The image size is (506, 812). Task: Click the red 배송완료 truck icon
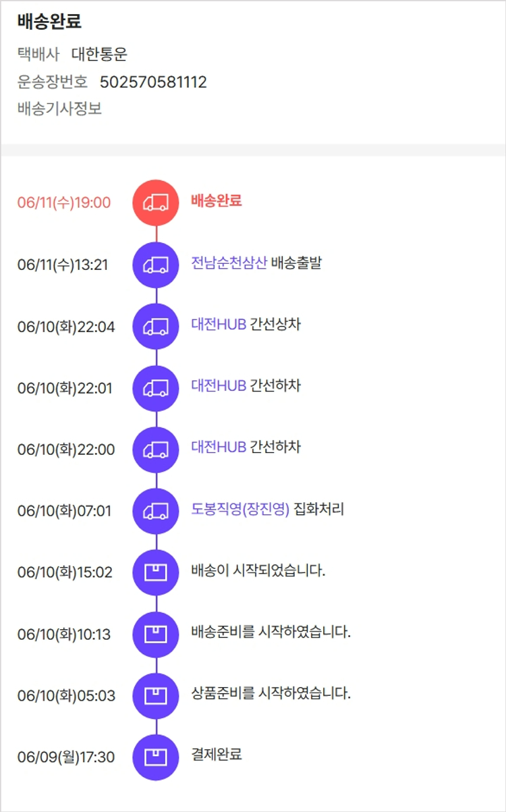coord(156,202)
